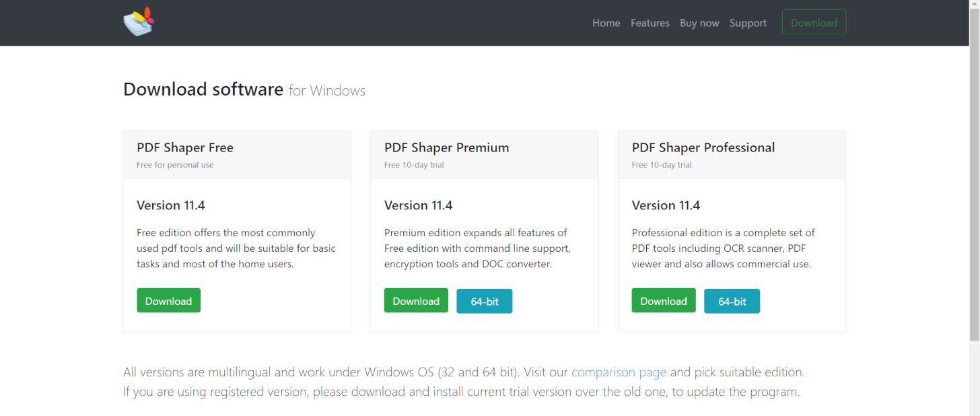
Task: Open the Buy now page
Action: pyautogui.click(x=699, y=23)
